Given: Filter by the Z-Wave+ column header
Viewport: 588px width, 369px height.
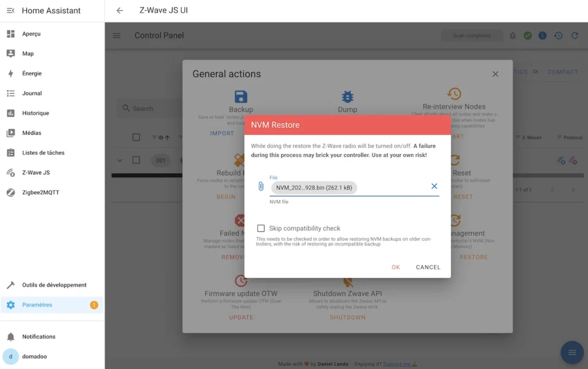Looking at the screenshot, I should [x=528, y=138].
